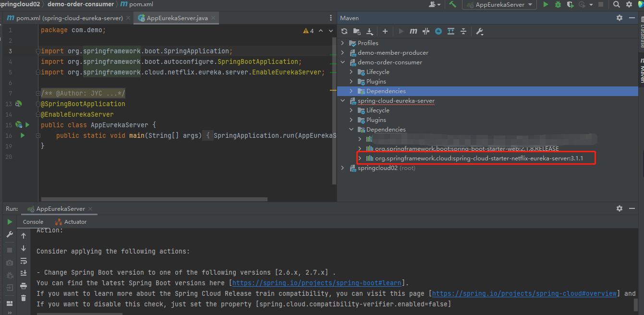Click demo-order-consumer in the breadcrumb
This screenshot has width=644, height=315.
[81, 4]
